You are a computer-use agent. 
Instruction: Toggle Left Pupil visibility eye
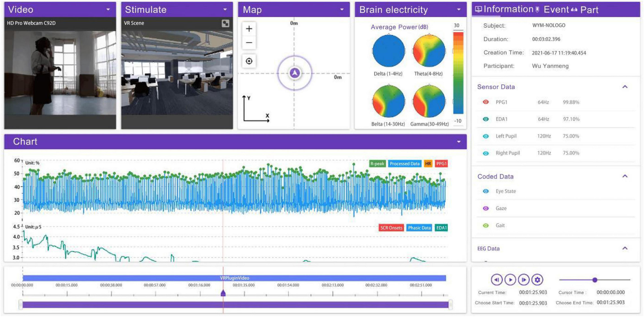tap(485, 136)
